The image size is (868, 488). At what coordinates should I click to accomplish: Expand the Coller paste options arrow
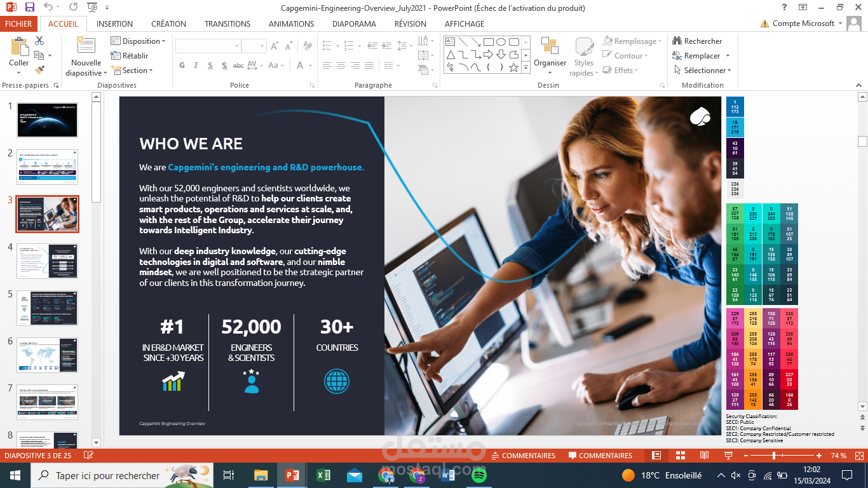19,72
